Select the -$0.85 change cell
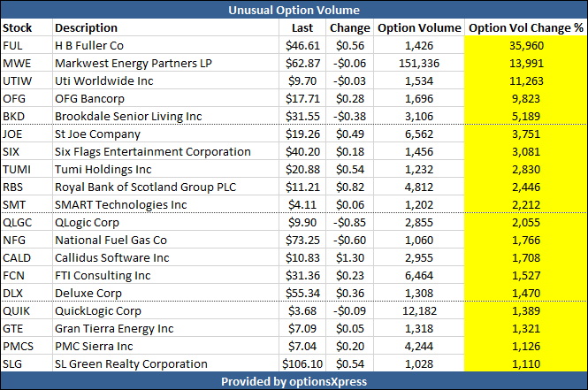This screenshot has height=390, width=588. tap(349, 222)
